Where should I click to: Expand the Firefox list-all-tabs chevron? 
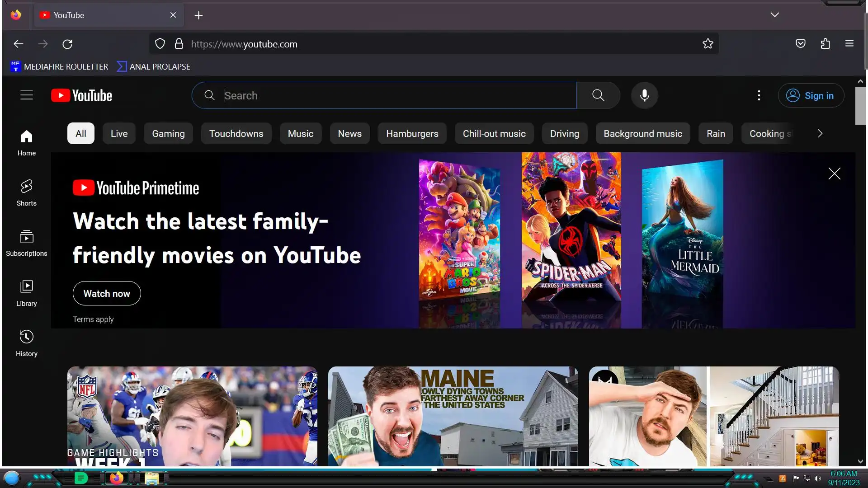click(x=774, y=15)
